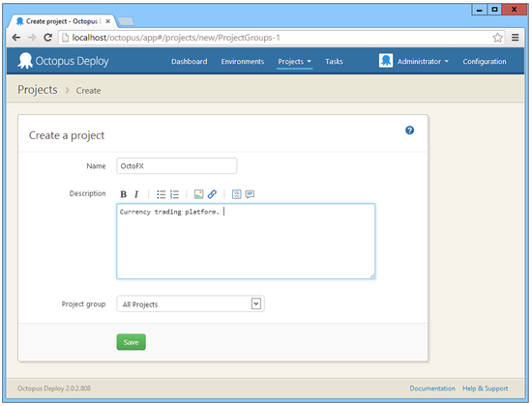Insert a bulleted list in description
Image resolution: width=532 pixels, height=406 pixels.
click(x=162, y=194)
